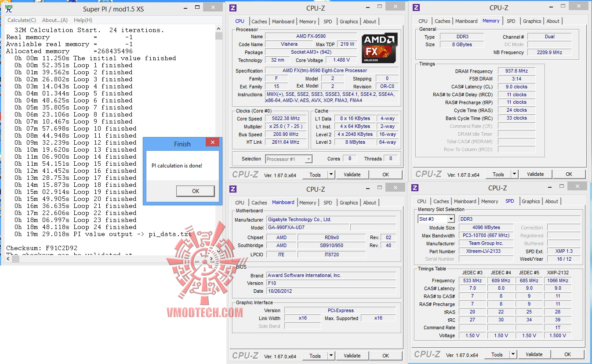
Task: Close the Finish dialog with the red X
Action: point(212,142)
